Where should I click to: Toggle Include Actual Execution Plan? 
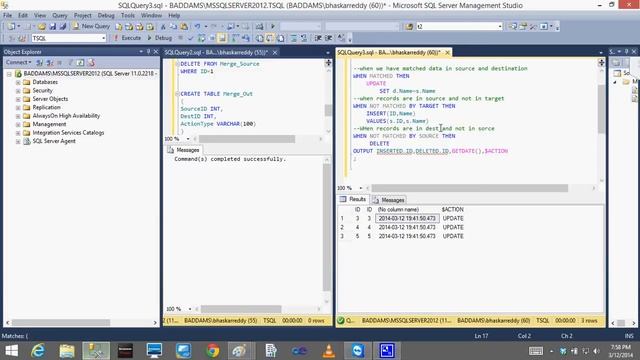click(236, 38)
